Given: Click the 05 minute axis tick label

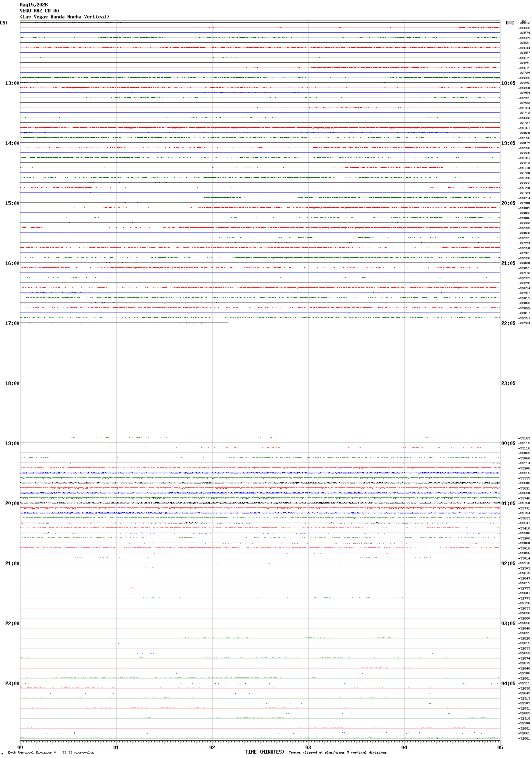Looking at the screenshot, I should (500, 747).
